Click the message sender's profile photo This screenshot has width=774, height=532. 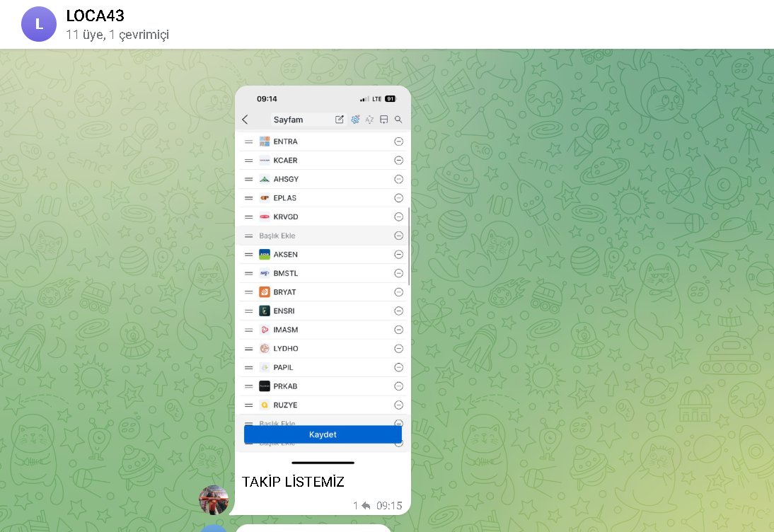214,500
